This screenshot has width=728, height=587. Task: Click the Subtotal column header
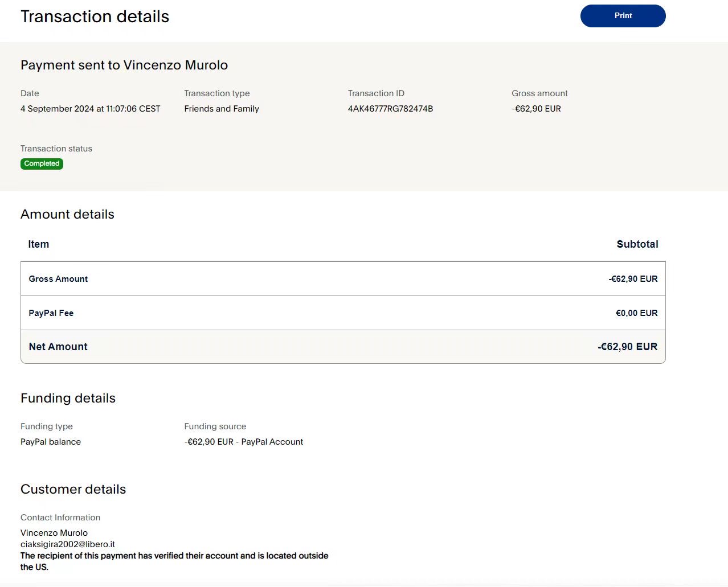(x=637, y=244)
